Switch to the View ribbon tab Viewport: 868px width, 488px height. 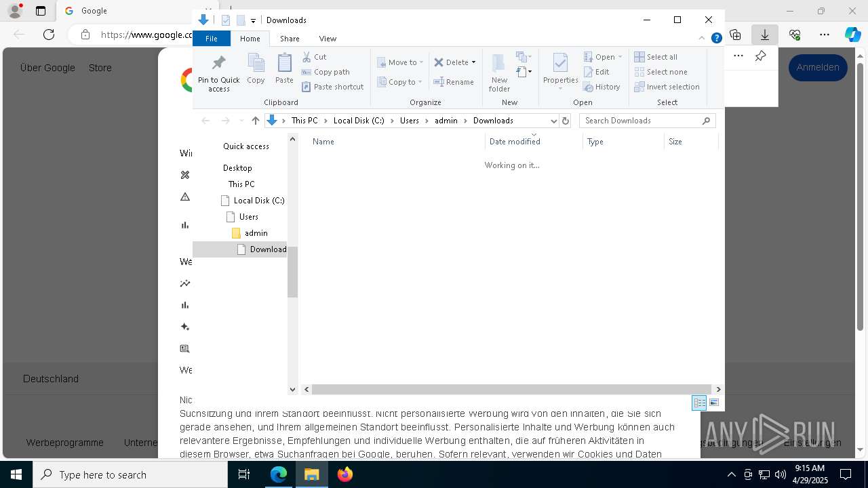pyautogui.click(x=328, y=39)
